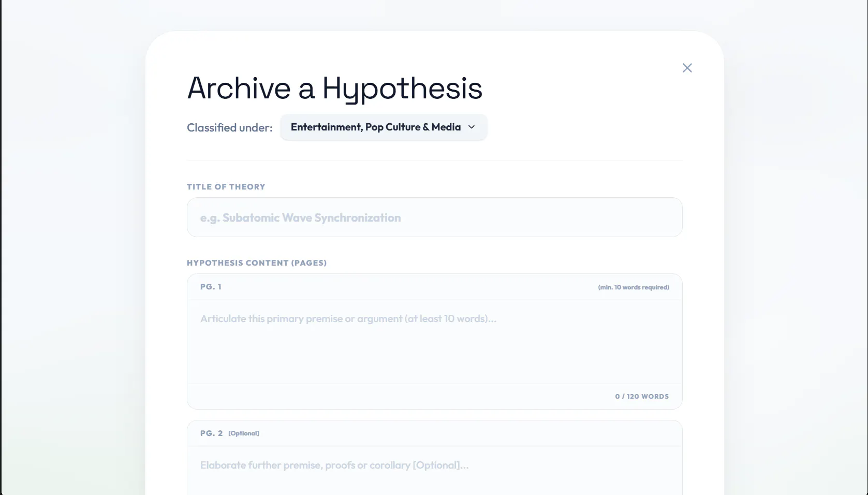The height and width of the screenshot is (495, 868).
Task: Click the 'Archive a Hypothesis' heading
Action: coord(335,88)
